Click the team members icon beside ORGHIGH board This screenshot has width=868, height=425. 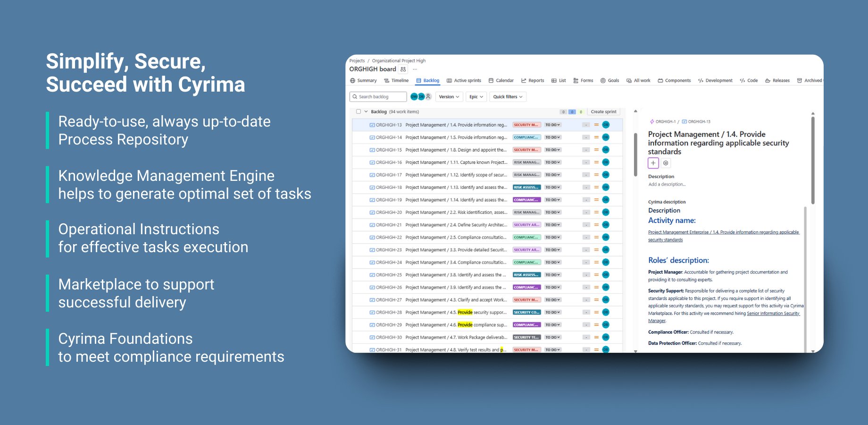pyautogui.click(x=403, y=69)
